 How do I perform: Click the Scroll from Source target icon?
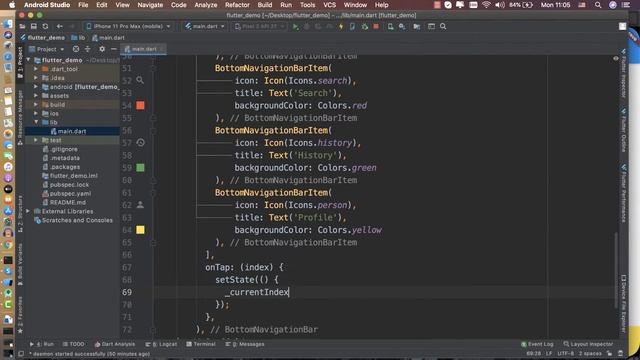click(76, 49)
